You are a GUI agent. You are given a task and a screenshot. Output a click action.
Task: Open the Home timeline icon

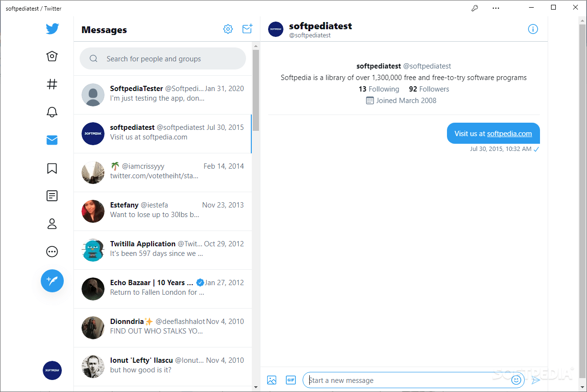tap(52, 57)
